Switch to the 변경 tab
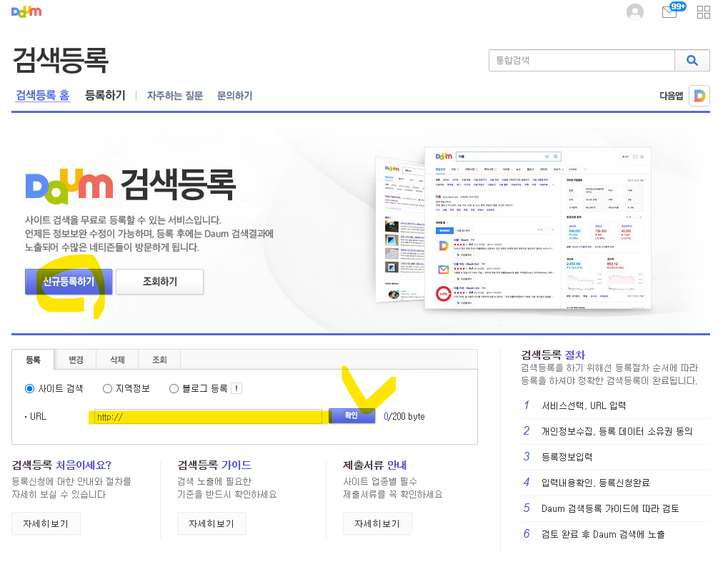 click(75, 360)
